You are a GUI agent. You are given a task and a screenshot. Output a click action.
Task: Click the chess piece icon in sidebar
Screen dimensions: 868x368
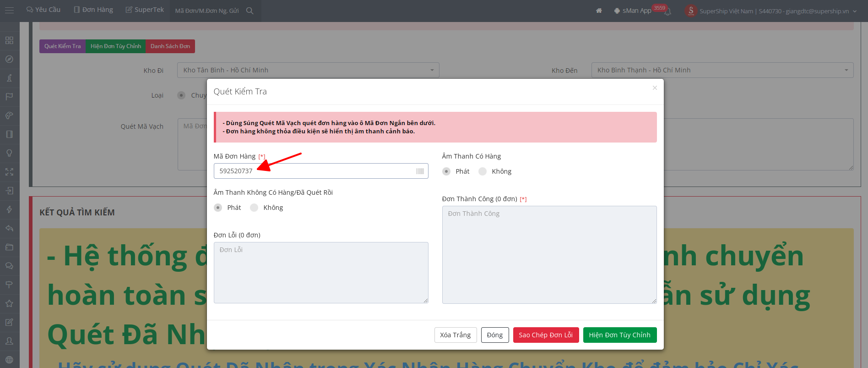[9, 78]
